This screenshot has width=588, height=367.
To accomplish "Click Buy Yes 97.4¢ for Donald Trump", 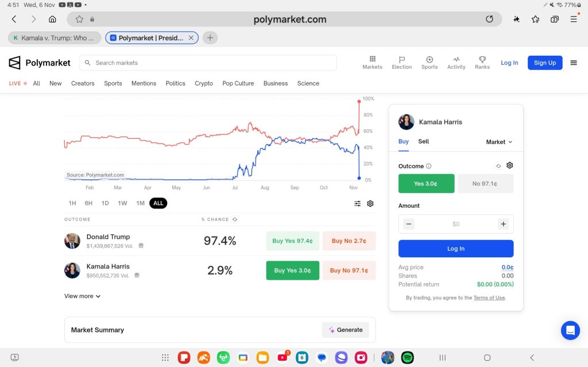I will [292, 241].
